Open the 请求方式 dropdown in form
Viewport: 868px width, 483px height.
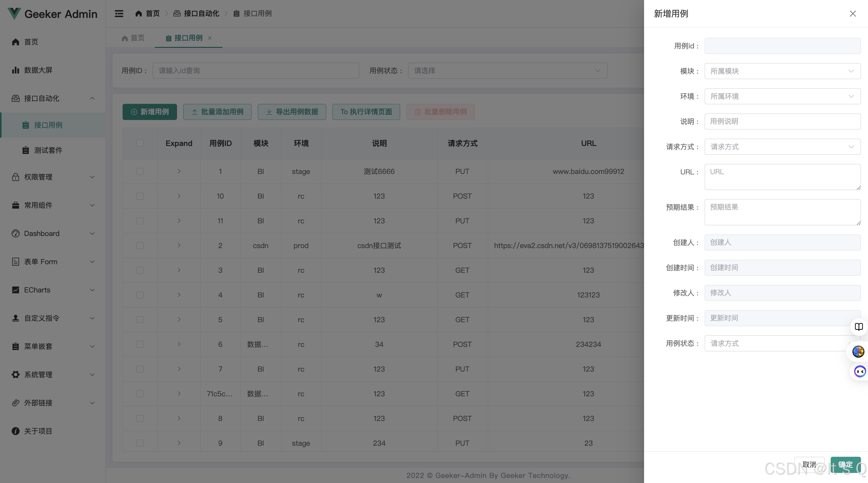pos(782,147)
